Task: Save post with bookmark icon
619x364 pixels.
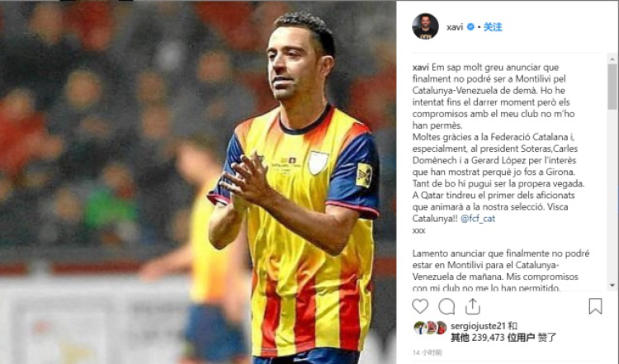Action: pos(595,306)
